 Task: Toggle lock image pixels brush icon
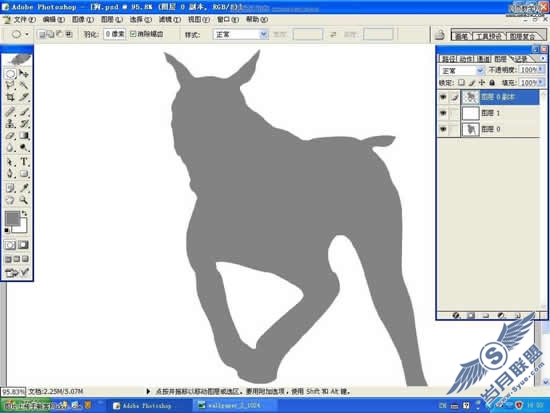click(x=472, y=82)
